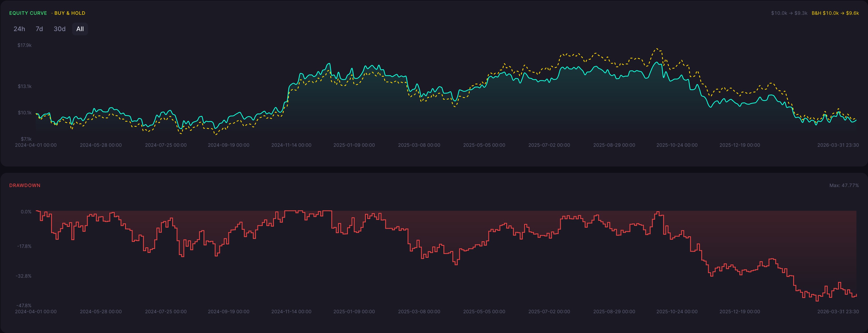
Task: Click the -47.8% drawdown axis label
Action: 24,306
